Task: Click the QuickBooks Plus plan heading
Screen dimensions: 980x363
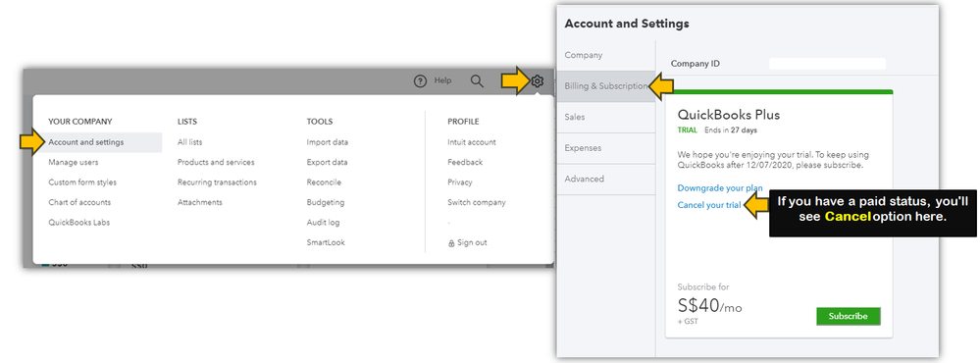Action: pyautogui.click(x=729, y=115)
